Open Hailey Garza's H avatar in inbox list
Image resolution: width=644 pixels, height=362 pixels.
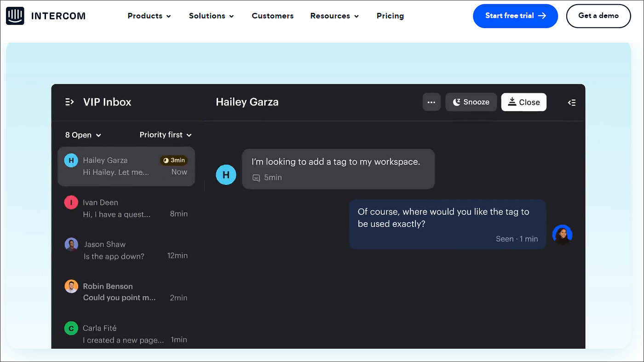pyautogui.click(x=71, y=161)
